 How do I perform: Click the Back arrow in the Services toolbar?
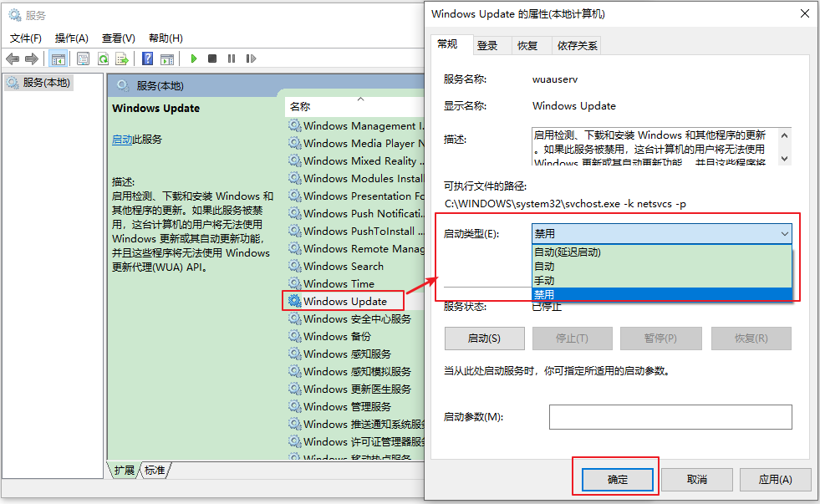pos(13,59)
